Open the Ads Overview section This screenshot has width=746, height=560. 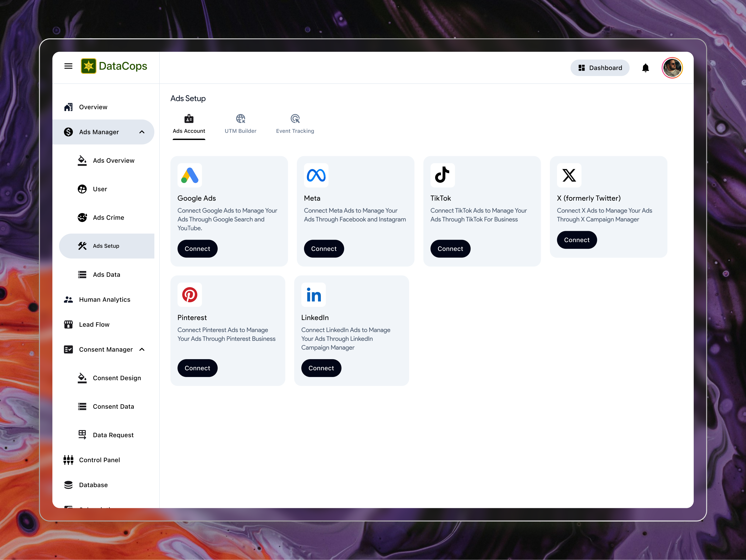pyautogui.click(x=114, y=160)
